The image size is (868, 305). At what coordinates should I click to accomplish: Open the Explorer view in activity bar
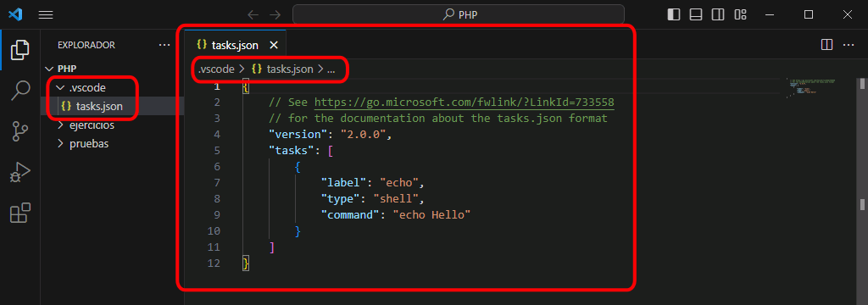tap(20, 50)
